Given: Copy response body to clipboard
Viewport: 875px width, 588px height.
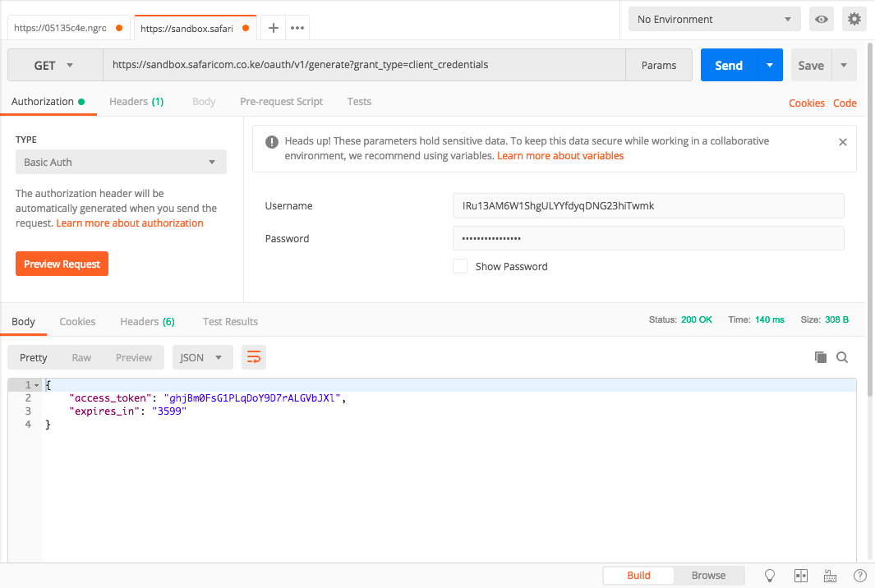Looking at the screenshot, I should click(820, 357).
